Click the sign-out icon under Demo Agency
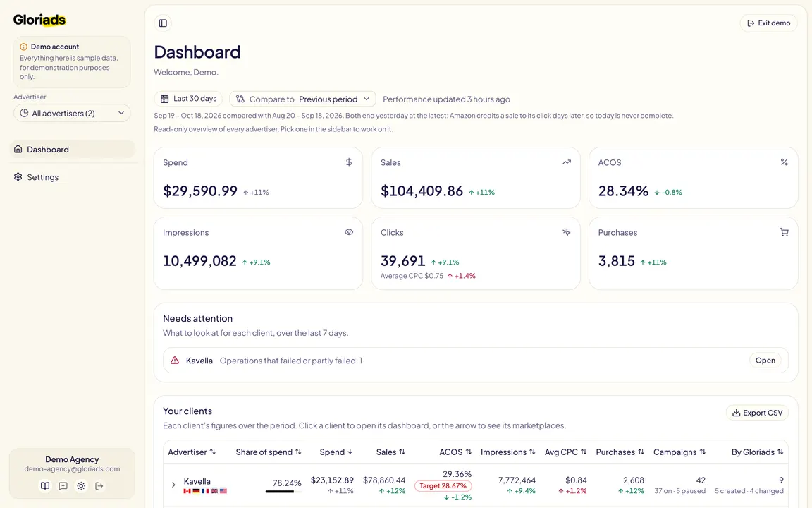 coord(99,485)
